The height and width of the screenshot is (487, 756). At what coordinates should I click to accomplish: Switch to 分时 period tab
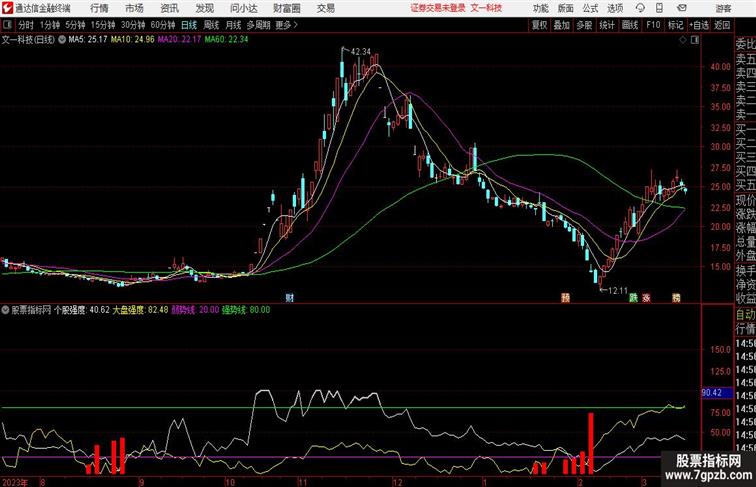click(26, 25)
